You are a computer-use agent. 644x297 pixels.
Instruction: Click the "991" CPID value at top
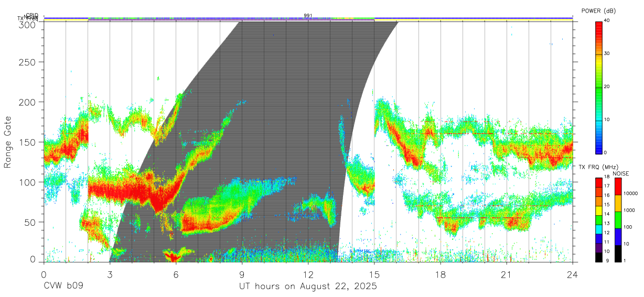(308, 16)
